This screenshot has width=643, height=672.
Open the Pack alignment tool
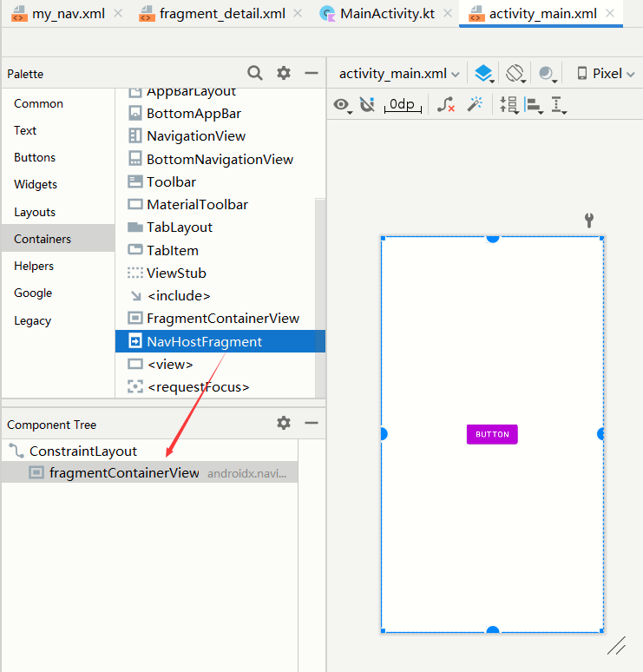tap(508, 105)
